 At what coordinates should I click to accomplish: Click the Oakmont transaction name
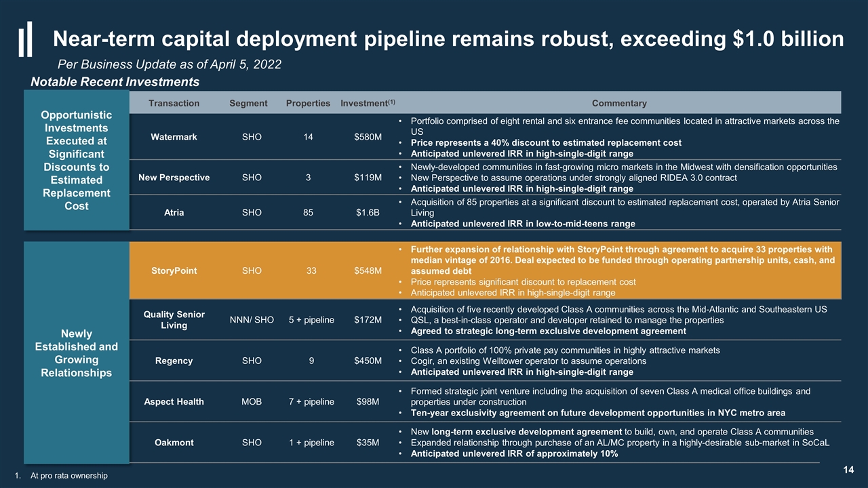(x=174, y=443)
